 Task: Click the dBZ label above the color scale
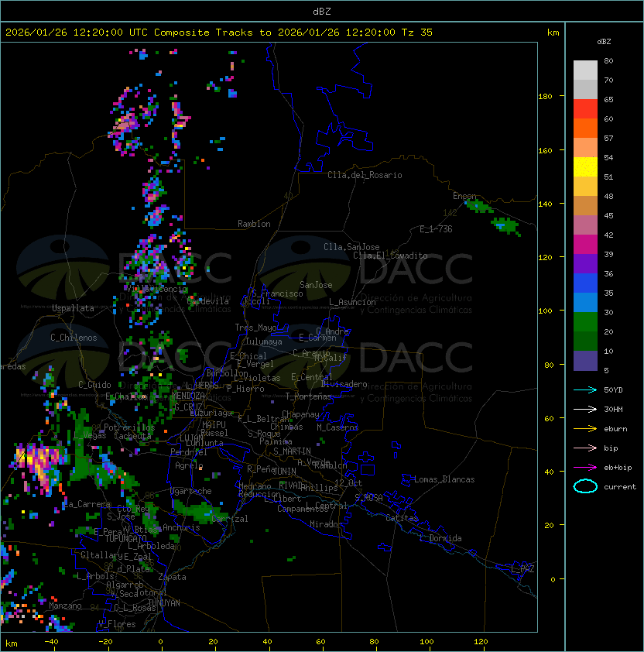[x=604, y=42]
